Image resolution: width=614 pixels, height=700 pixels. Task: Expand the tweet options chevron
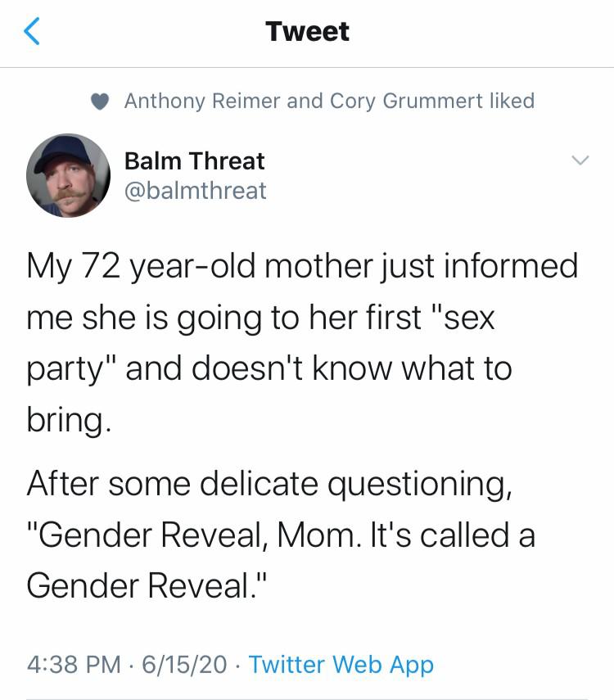tap(580, 160)
